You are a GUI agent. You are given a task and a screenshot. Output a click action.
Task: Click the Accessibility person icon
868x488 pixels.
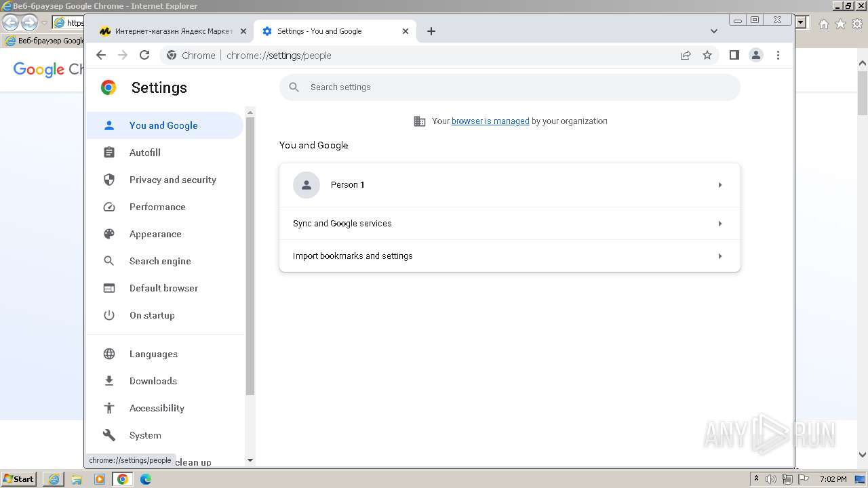pos(109,408)
